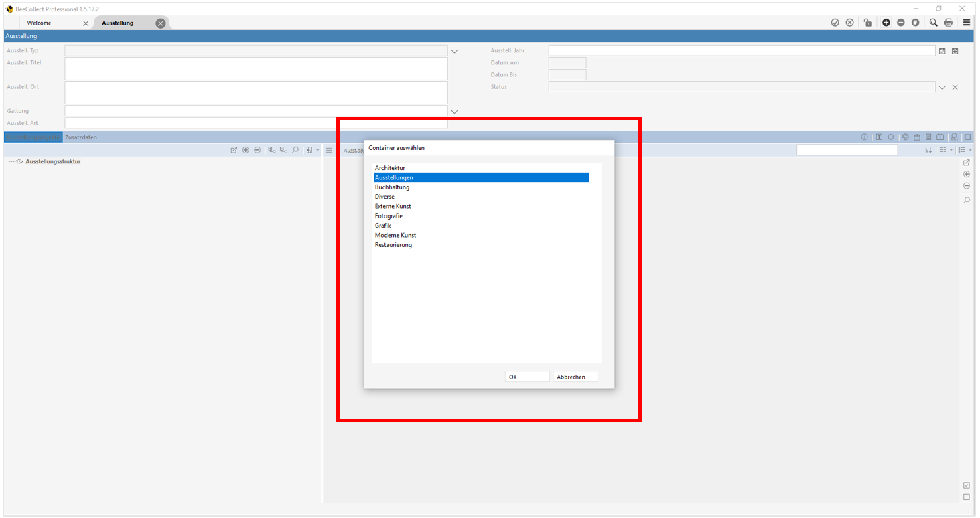Click the printer icon in top toolbar
The height and width of the screenshot is (518, 980).
click(948, 23)
